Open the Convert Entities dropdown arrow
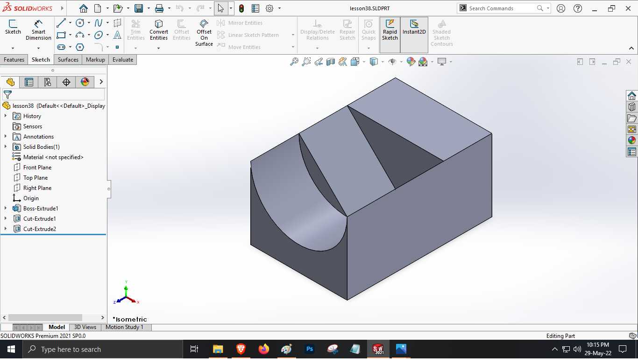The image size is (638, 364). [159, 48]
